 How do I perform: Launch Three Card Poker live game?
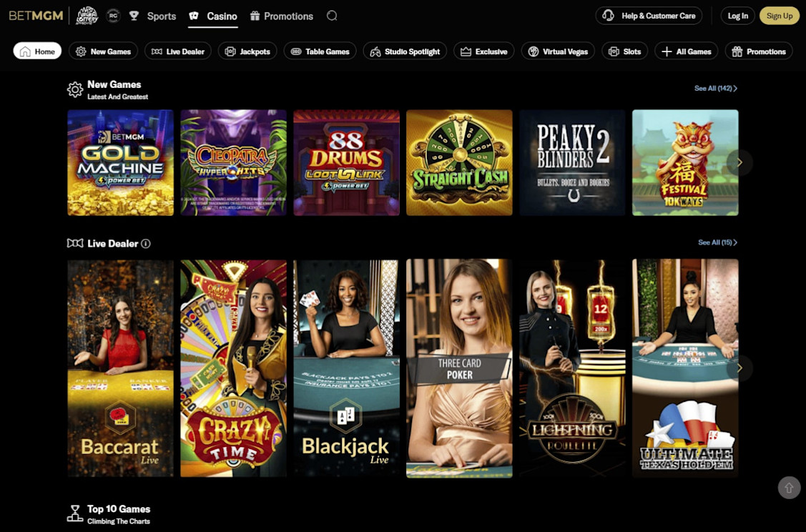[x=460, y=368]
